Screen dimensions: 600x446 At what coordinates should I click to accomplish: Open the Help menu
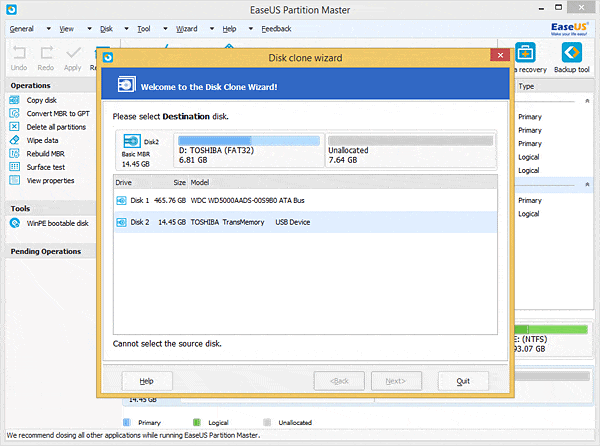pos(229,29)
